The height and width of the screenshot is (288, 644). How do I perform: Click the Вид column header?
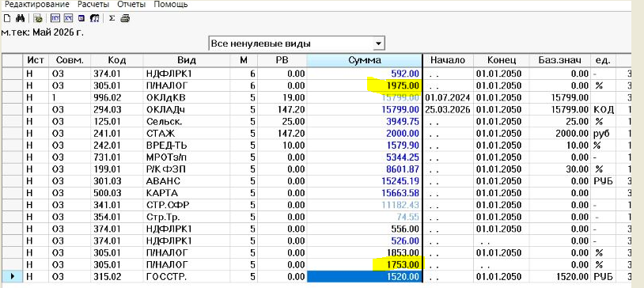coord(187,60)
